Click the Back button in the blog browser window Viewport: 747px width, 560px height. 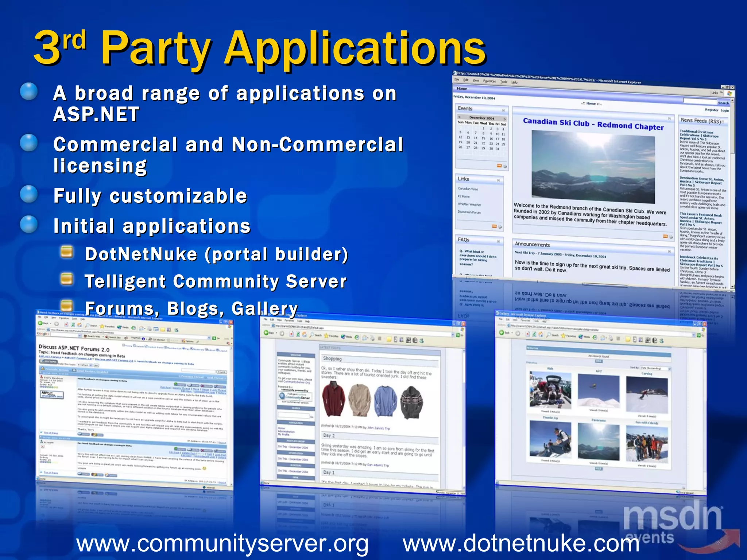click(268, 333)
